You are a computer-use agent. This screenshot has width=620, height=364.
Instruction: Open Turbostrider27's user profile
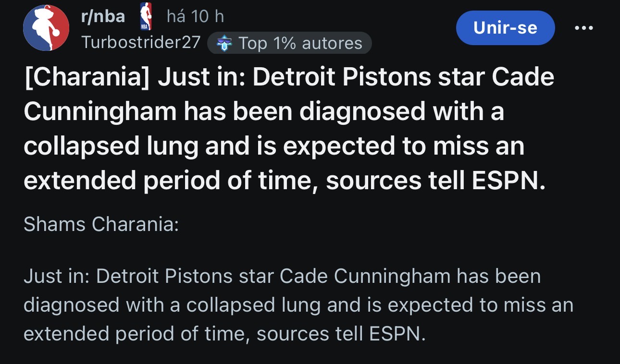[140, 42]
